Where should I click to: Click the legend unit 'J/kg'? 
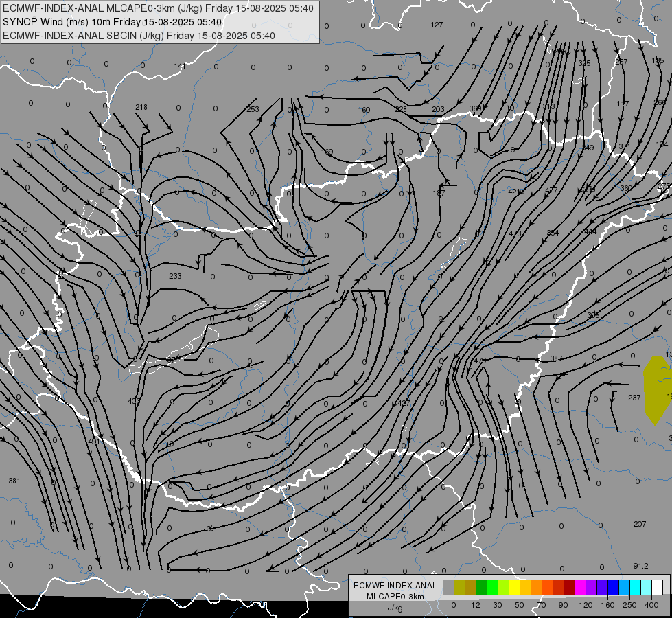(395, 608)
